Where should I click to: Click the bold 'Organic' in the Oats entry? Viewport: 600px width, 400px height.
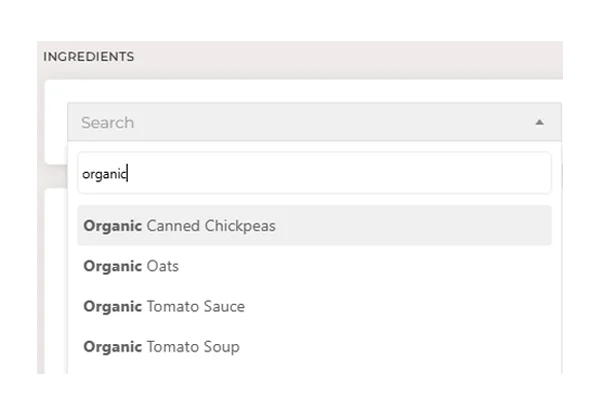point(112,266)
